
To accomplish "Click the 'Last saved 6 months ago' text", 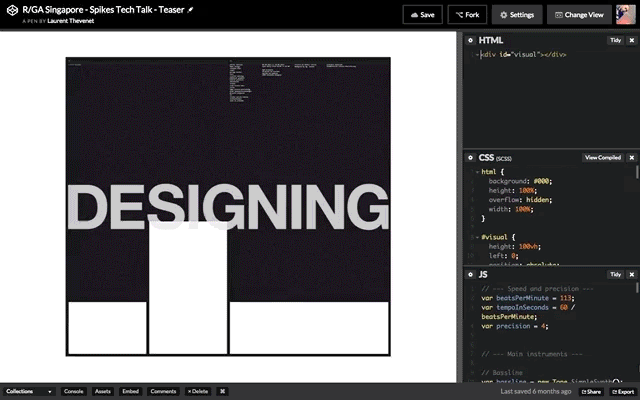I will pos(536,391).
